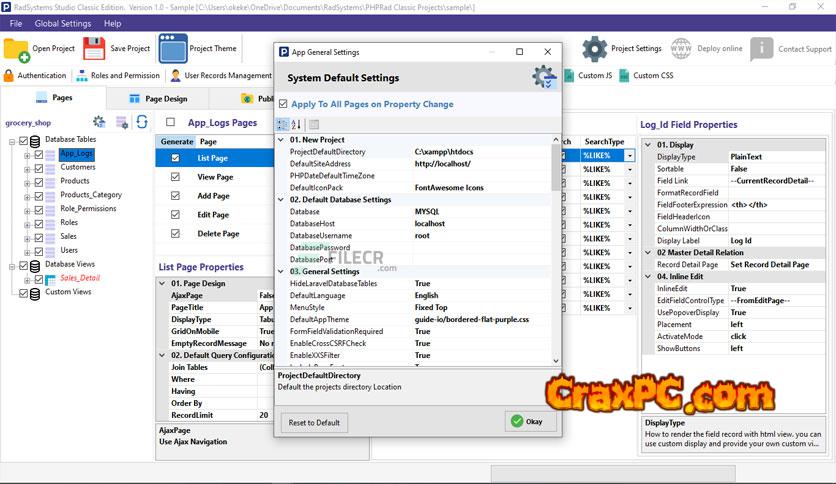Image resolution: width=836 pixels, height=484 pixels.
Task: Collapse 02 Master Detail Relation section
Action: click(x=648, y=253)
